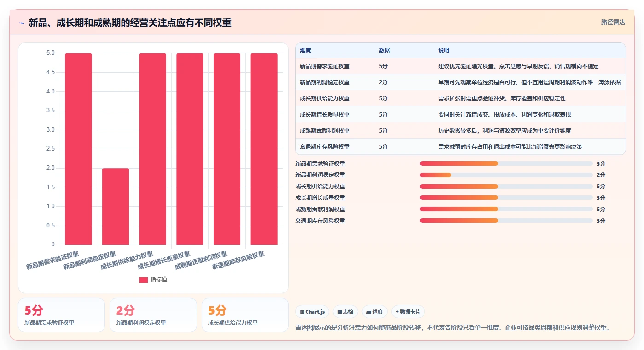Click the 衰退期库存风险权重 progress bar
The width and height of the screenshot is (644, 350).
click(x=506, y=221)
